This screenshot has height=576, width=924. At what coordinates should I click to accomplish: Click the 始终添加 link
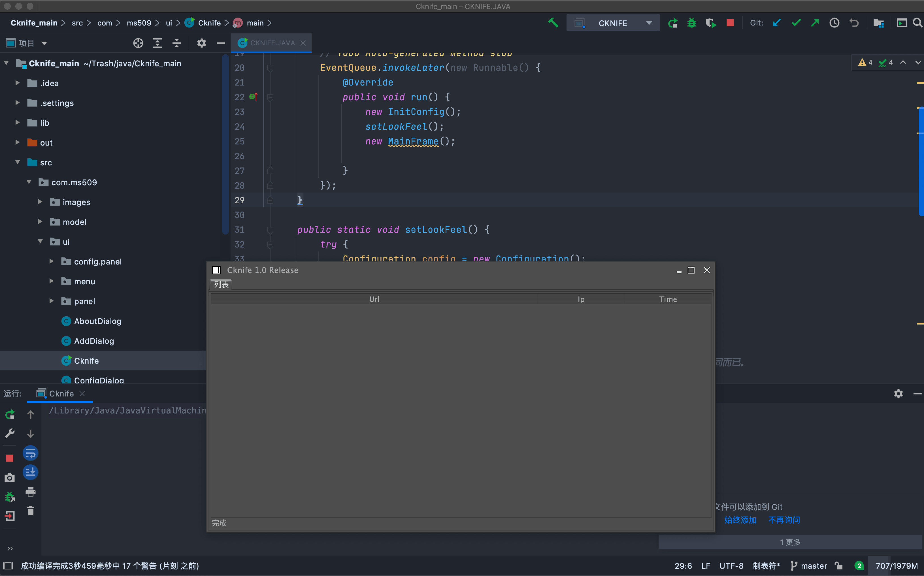tap(740, 520)
